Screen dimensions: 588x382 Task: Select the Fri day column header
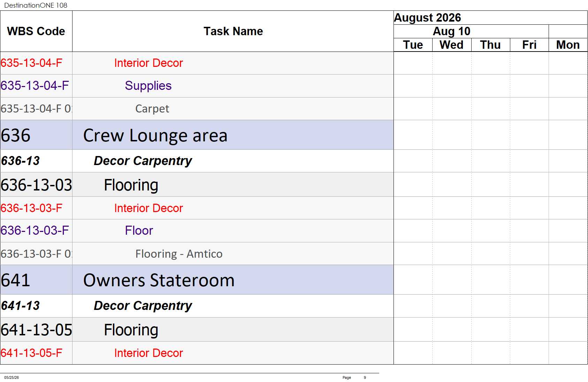[x=529, y=45]
